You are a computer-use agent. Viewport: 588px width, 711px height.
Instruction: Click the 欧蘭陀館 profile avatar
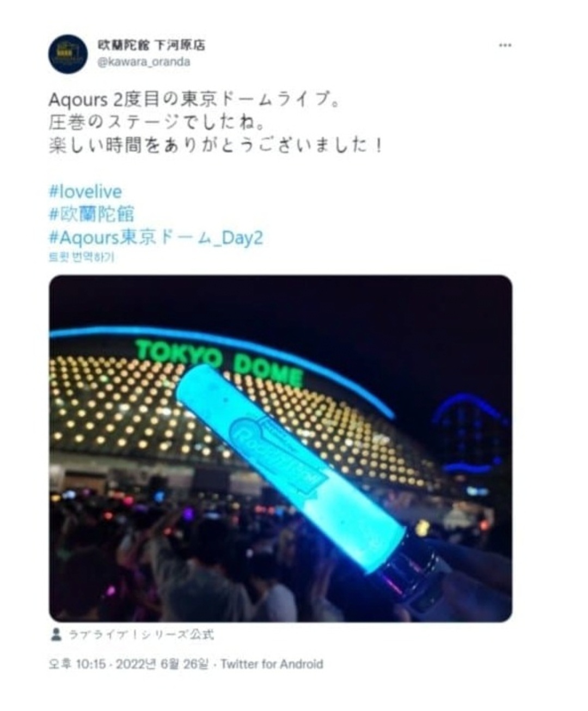point(68,53)
